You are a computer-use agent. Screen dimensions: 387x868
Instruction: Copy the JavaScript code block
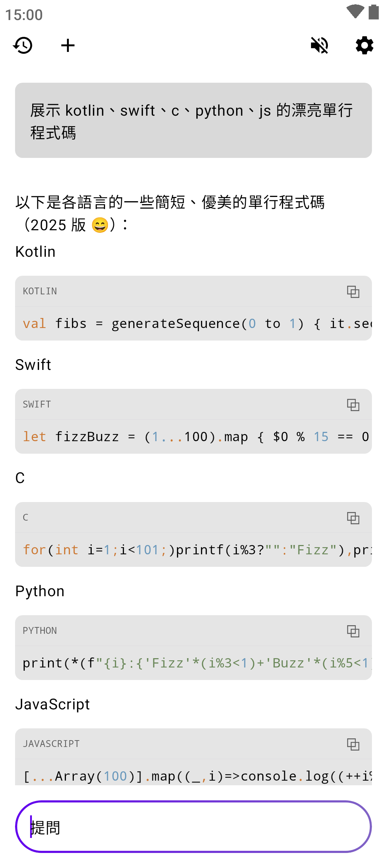(353, 744)
